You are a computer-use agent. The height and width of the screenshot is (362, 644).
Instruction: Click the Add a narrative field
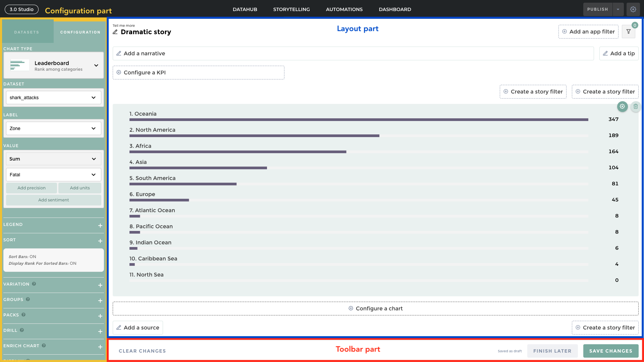click(x=353, y=54)
